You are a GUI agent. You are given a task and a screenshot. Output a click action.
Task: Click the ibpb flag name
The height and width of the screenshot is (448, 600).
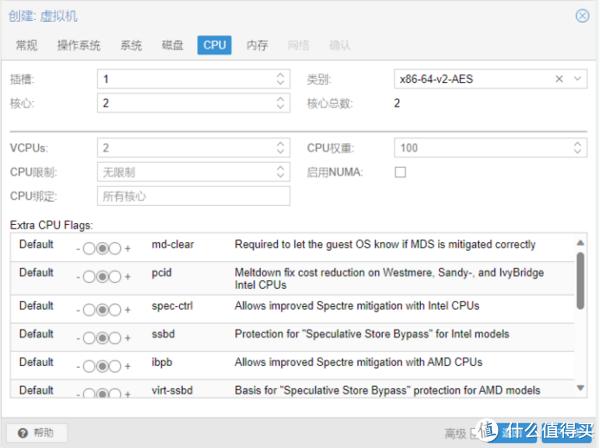tap(162, 362)
